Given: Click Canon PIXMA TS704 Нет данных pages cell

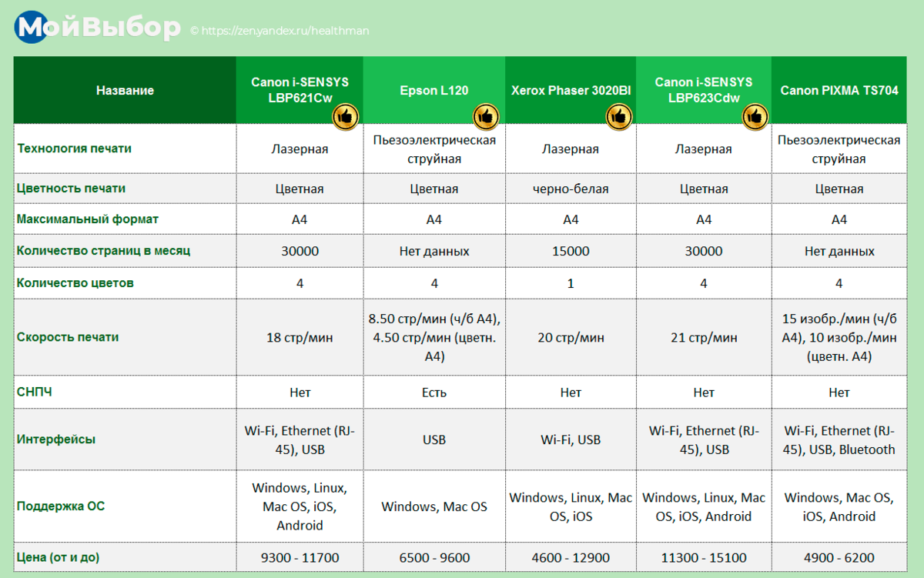Looking at the screenshot, I should [839, 251].
